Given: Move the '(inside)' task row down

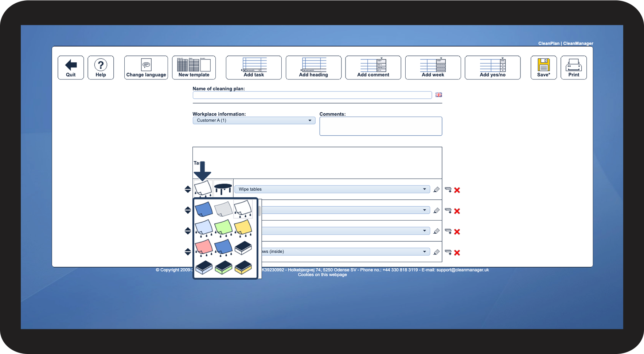Looking at the screenshot, I should [188, 254].
